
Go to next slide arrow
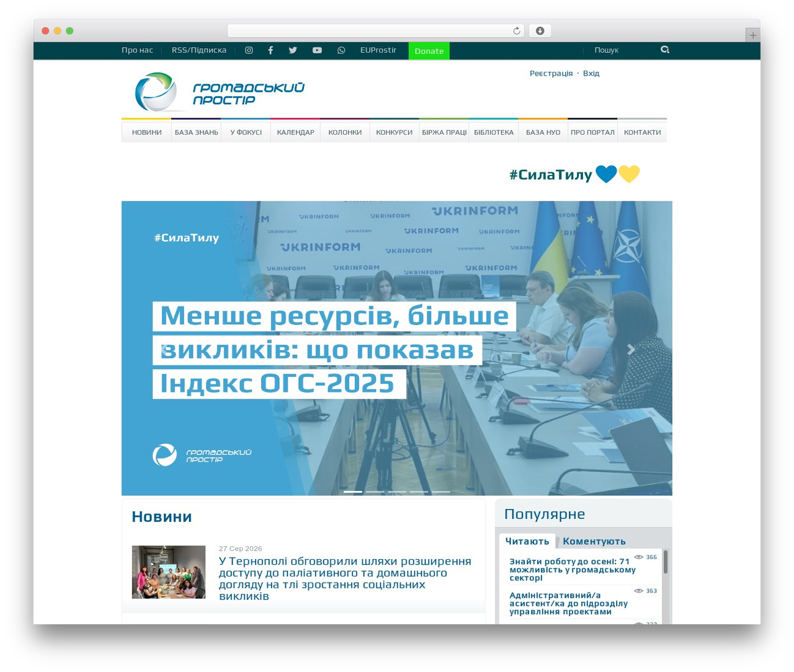[x=631, y=350]
